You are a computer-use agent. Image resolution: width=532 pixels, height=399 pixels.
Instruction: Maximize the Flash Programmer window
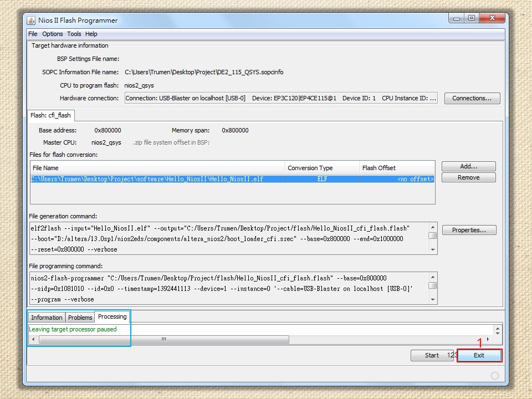click(x=472, y=18)
